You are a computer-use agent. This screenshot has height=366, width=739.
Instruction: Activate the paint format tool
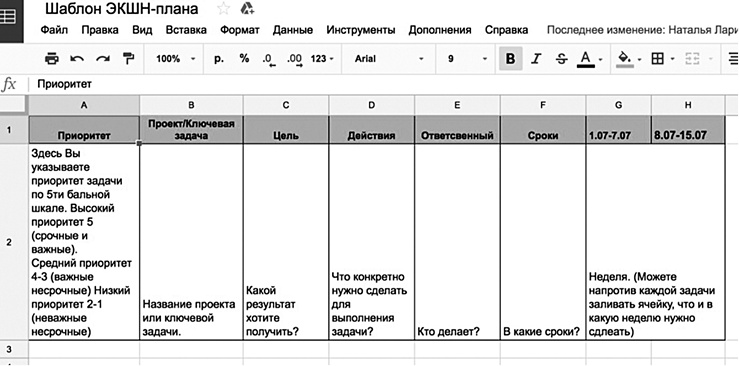click(x=128, y=58)
